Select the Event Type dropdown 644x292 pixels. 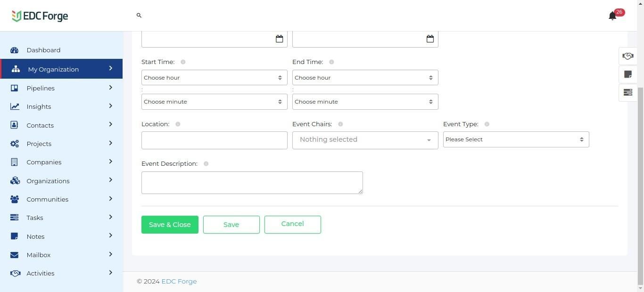point(516,139)
